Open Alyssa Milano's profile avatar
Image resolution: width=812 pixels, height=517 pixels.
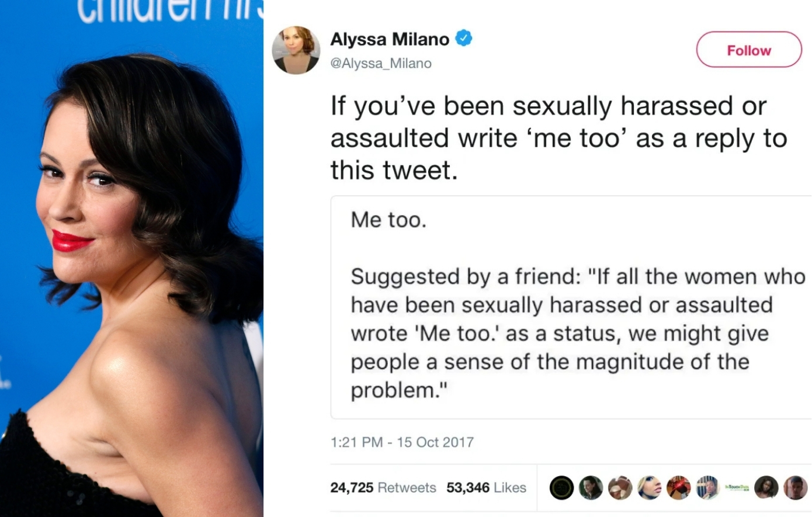point(296,50)
